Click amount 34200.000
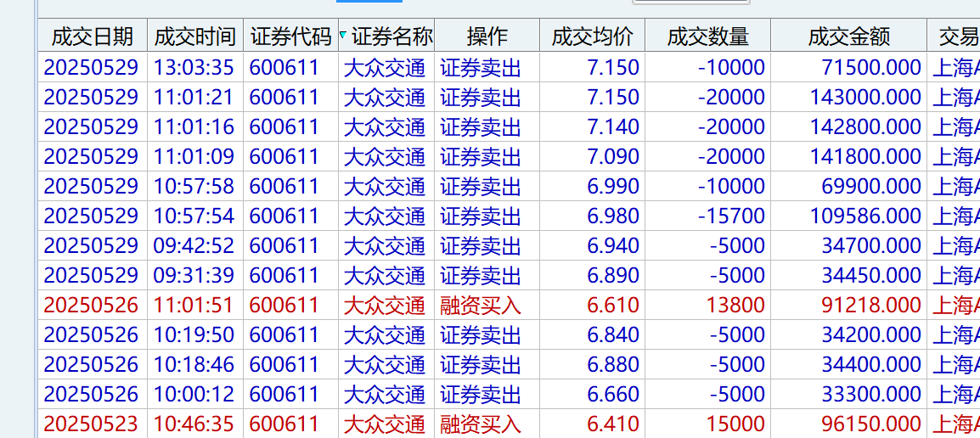 [x=871, y=334]
